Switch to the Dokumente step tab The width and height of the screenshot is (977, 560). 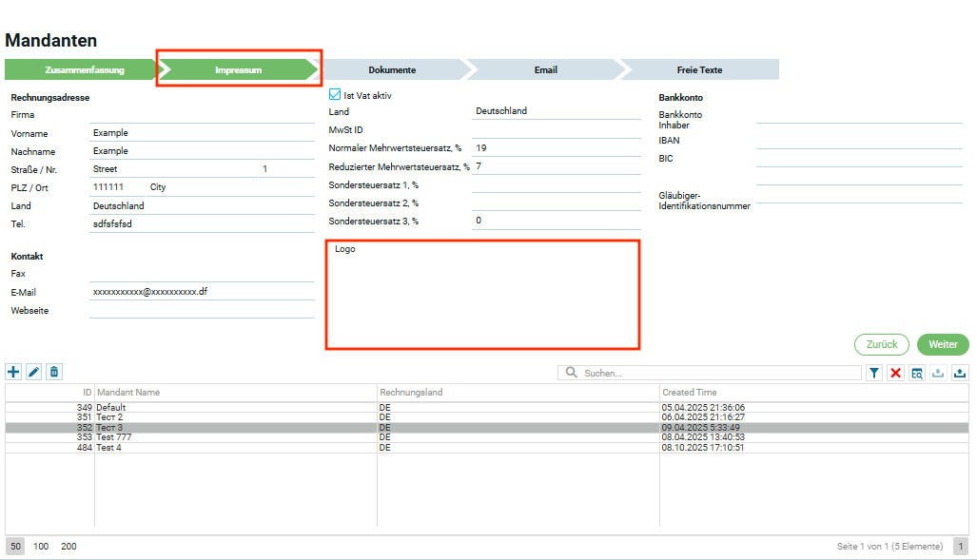click(x=392, y=70)
